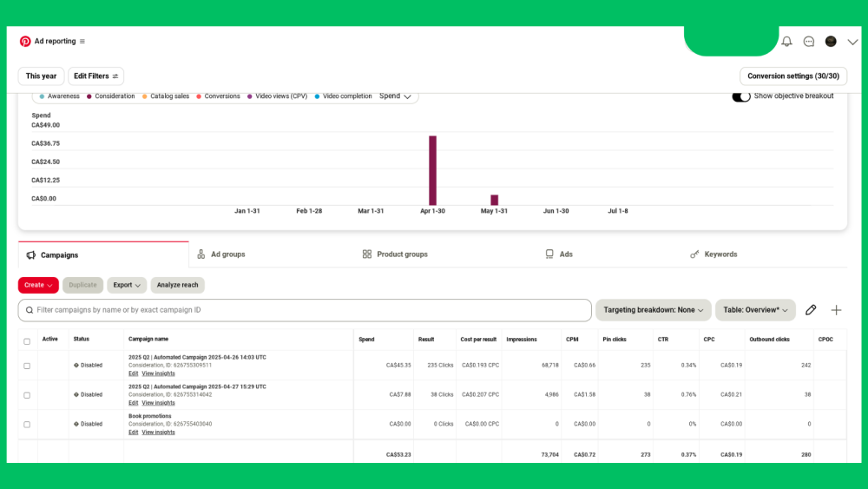The height and width of the screenshot is (489, 868).
Task: Open Ad reporting hamburger menu icon
Action: (x=82, y=42)
